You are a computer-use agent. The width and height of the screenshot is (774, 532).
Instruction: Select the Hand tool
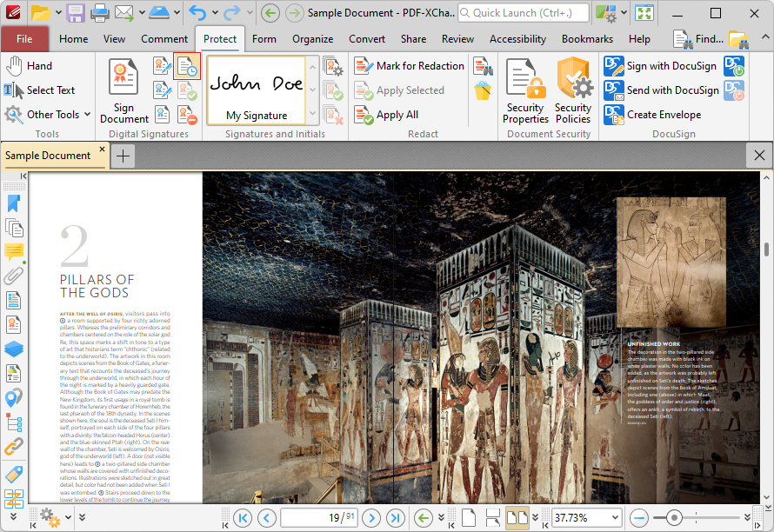[x=29, y=66]
